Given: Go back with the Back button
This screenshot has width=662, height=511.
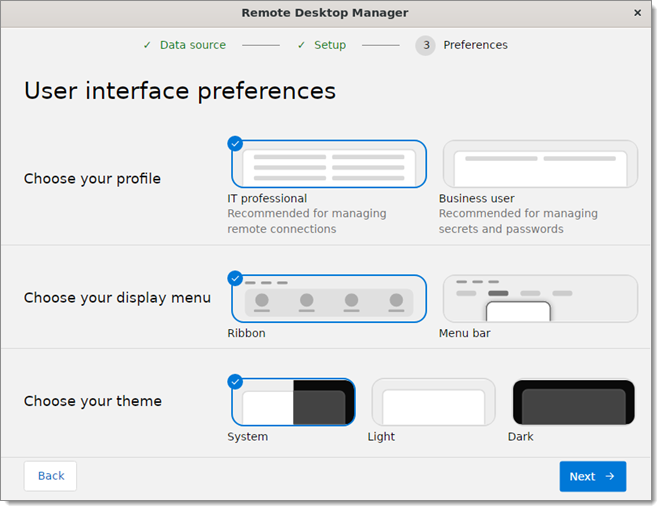Looking at the screenshot, I should click(x=51, y=476).
